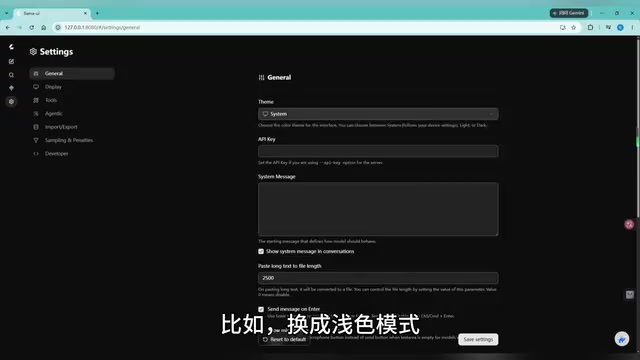Open the browser extensions puzzle icon
This screenshot has width=640, height=360.
(590, 27)
